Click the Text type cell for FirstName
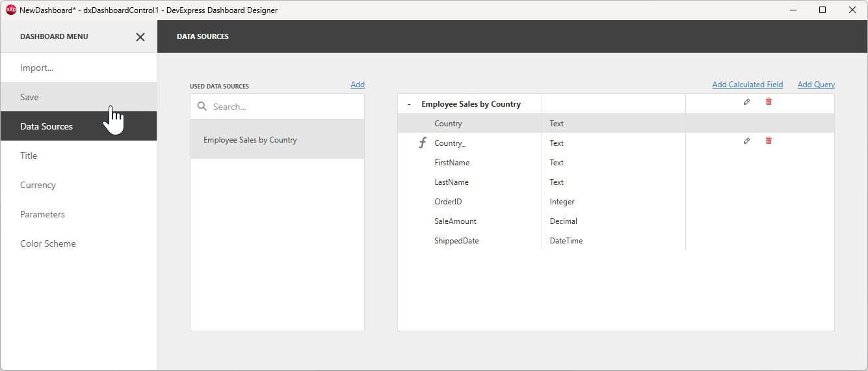 pos(614,163)
